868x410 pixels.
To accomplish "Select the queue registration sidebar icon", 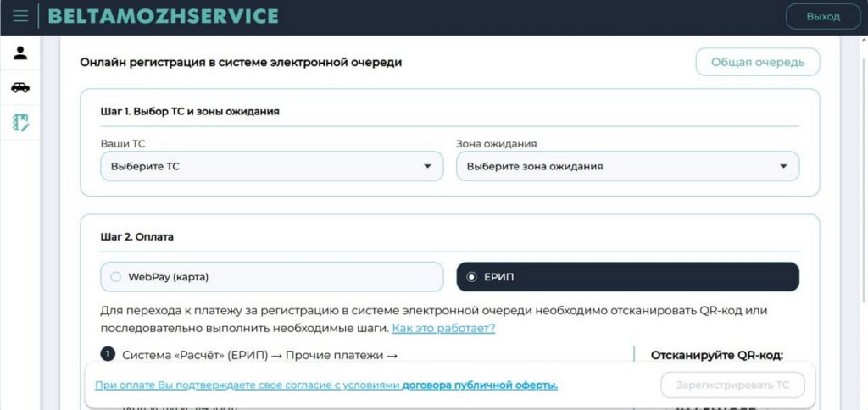I will pyautogui.click(x=20, y=122).
